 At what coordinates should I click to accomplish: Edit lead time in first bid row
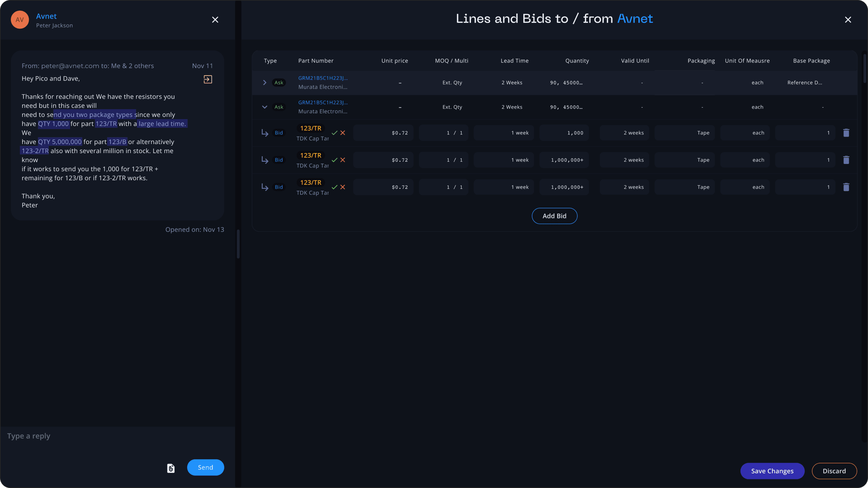click(x=504, y=133)
